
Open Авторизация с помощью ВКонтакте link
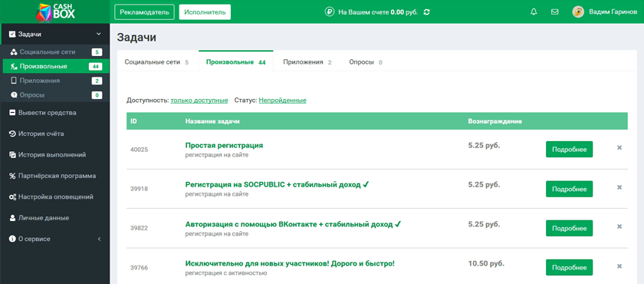[293, 224]
